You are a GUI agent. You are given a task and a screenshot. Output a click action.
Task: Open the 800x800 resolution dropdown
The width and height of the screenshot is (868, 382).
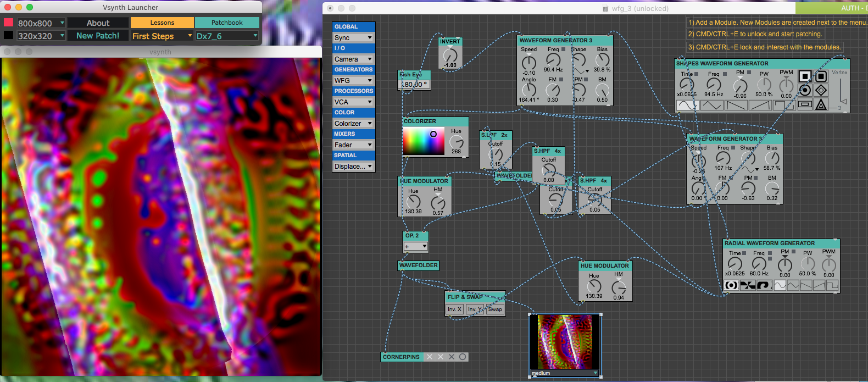(41, 23)
